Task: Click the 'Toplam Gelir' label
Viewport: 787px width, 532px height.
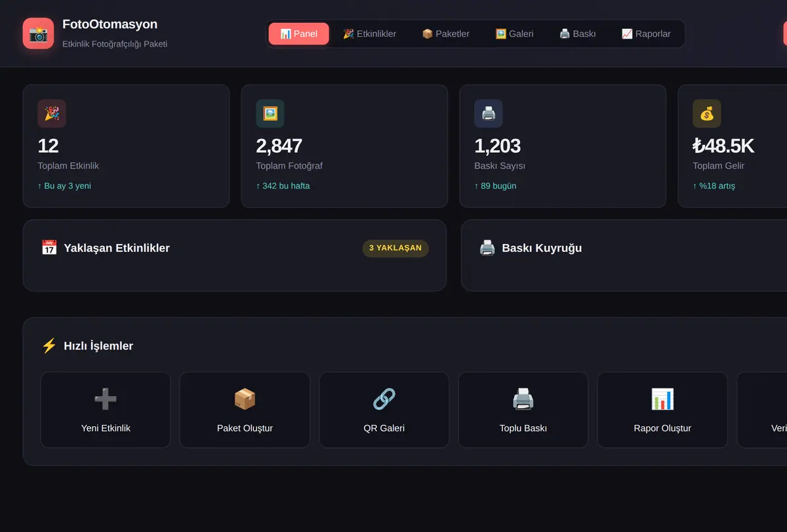Action: tap(718, 166)
